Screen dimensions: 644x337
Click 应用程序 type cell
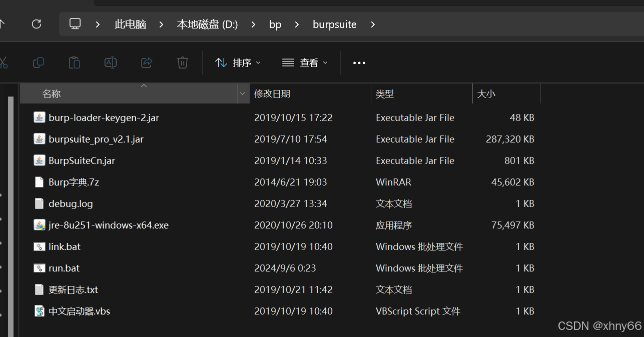[394, 225]
